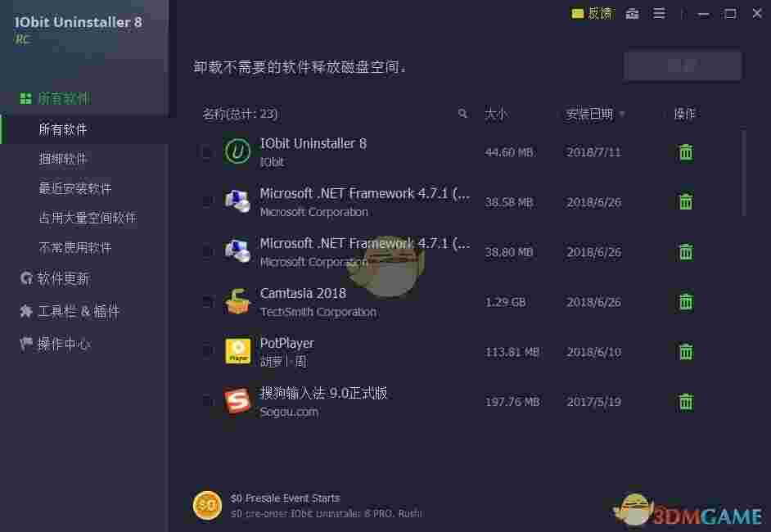Select the 不常使用软件 filter
This screenshot has width=771, height=532.
coord(65,247)
